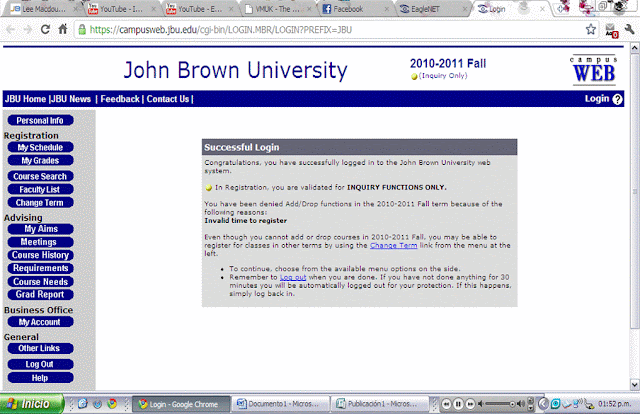Follow Log out link in message text
Screen dimensions: 640x414
click(293, 277)
